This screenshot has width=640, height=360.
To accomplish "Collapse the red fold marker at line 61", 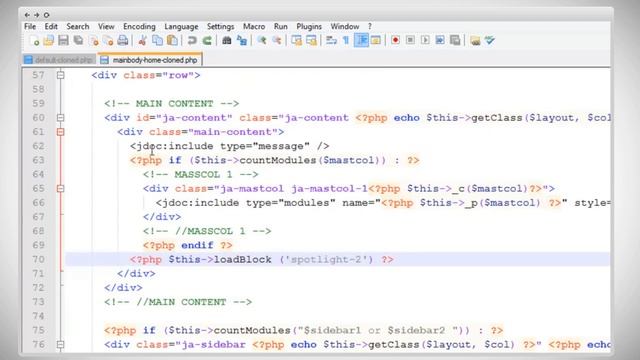I will point(60,132).
